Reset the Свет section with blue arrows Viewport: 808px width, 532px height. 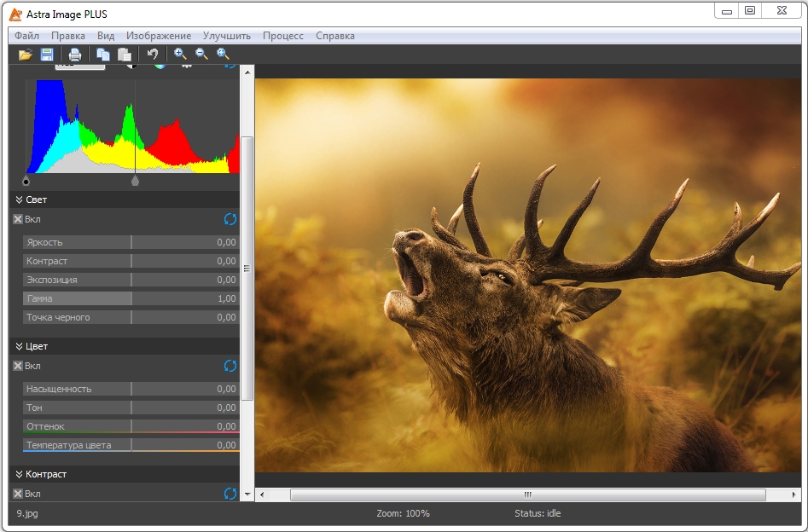click(230, 219)
